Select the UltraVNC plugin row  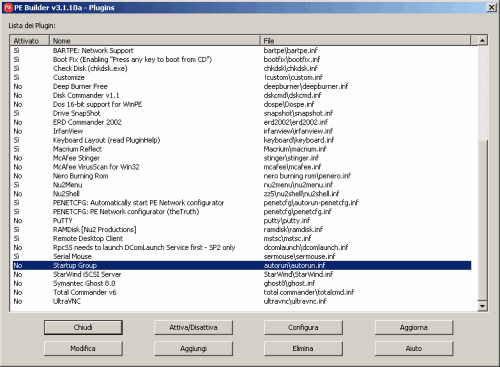pyautogui.click(x=242, y=301)
